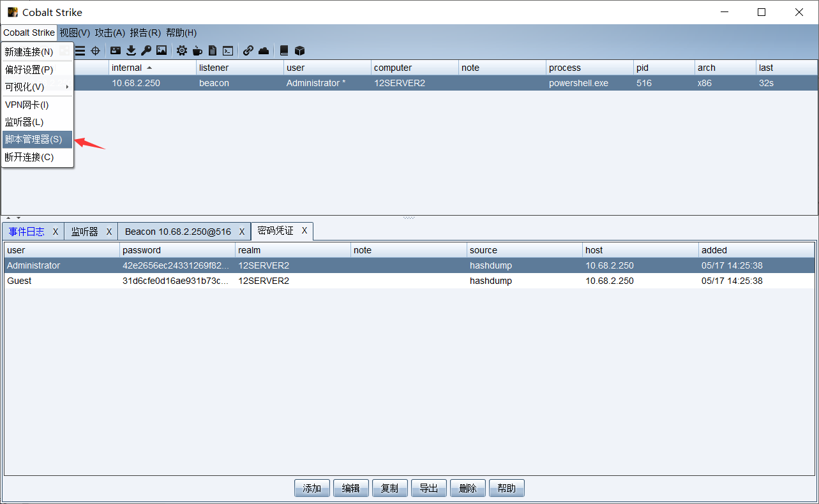The height and width of the screenshot is (504, 819).
Task: Sort sessions by computer column
Action: pyautogui.click(x=415, y=68)
